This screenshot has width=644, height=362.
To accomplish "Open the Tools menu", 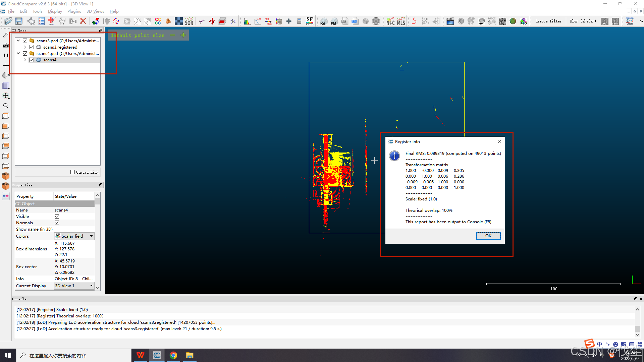I will 37,11.
